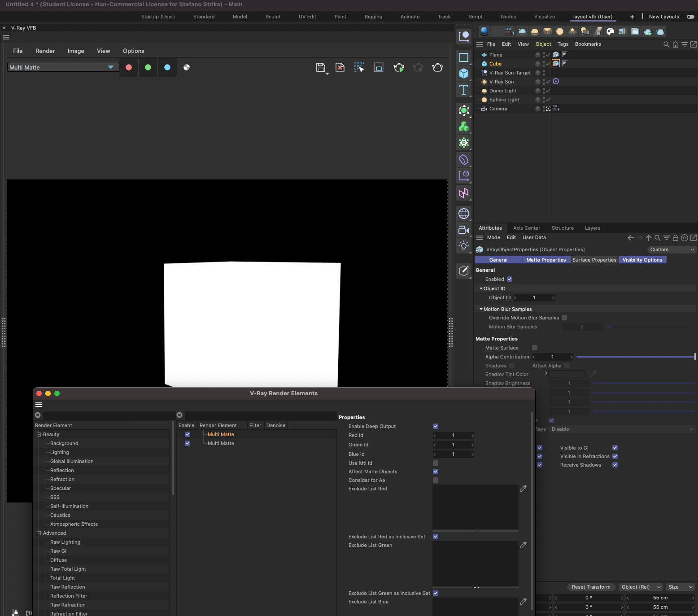Collapse the Object ID section
Screen dimensions: 698x616
point(481,288)
